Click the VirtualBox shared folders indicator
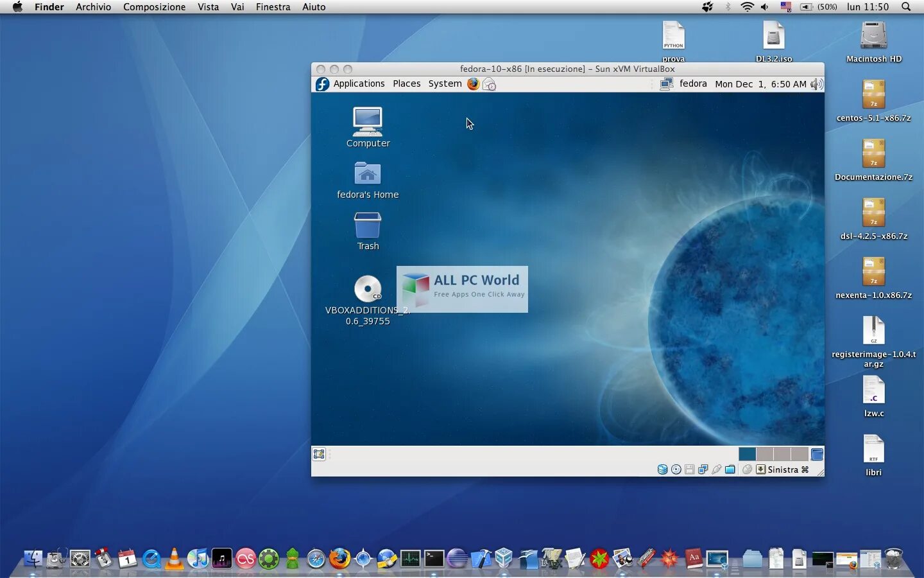Screen dimensions: 924x578 coord(730,469)
